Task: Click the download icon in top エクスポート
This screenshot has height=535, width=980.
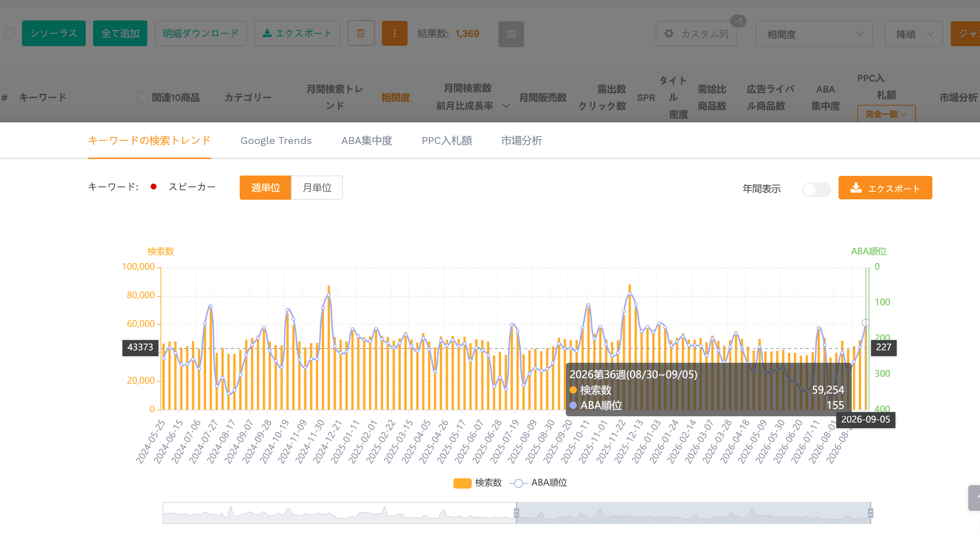Action: tap(267, 33)
